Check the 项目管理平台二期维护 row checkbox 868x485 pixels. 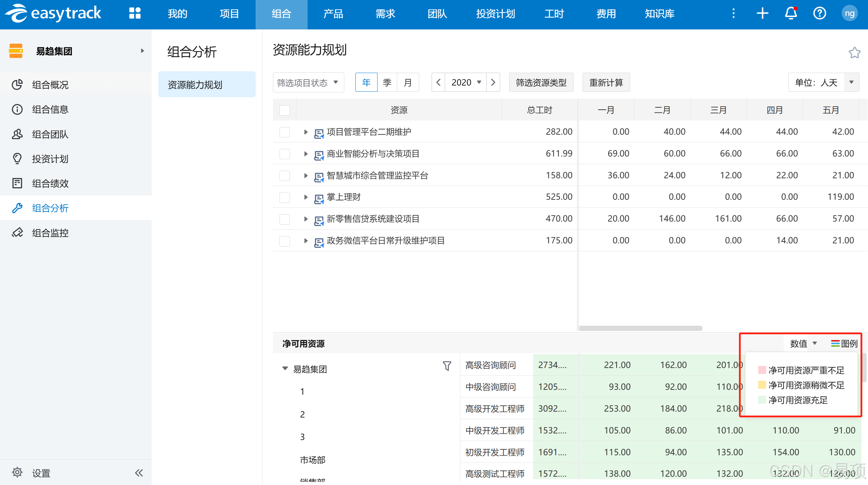285,132
